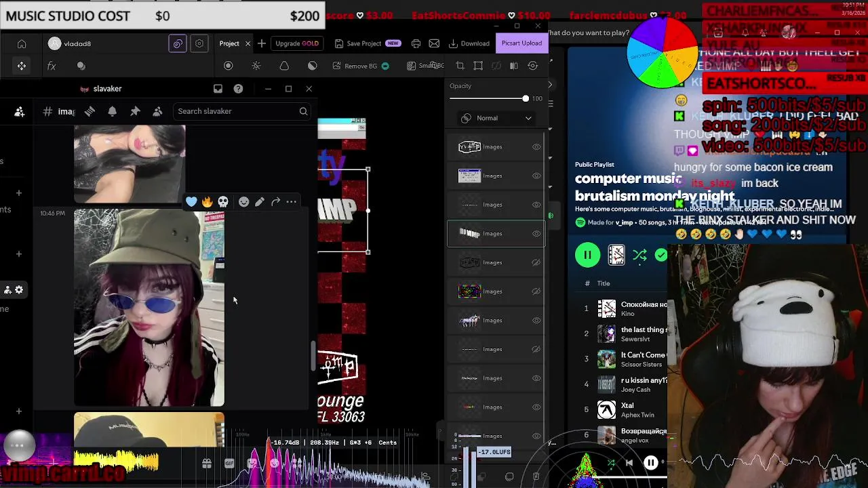Show the hidden colorful glitch Images layer
The width and height of the screenshot is (868, 488).
(536, 291)
